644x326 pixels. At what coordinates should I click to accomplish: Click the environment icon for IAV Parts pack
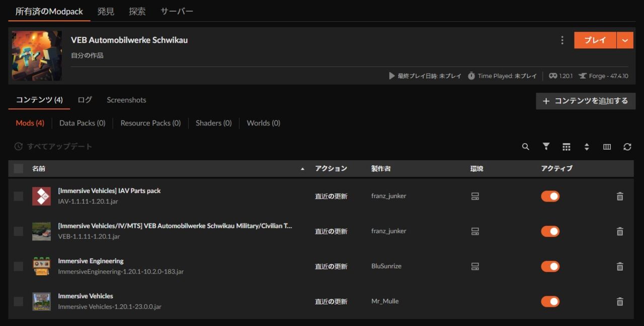point(475,196)
